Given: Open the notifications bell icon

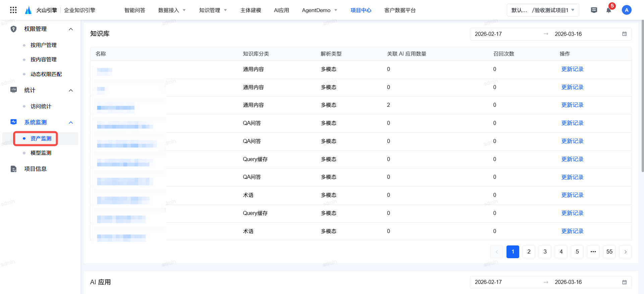Looking at the screenshot, I should (608, 10).
